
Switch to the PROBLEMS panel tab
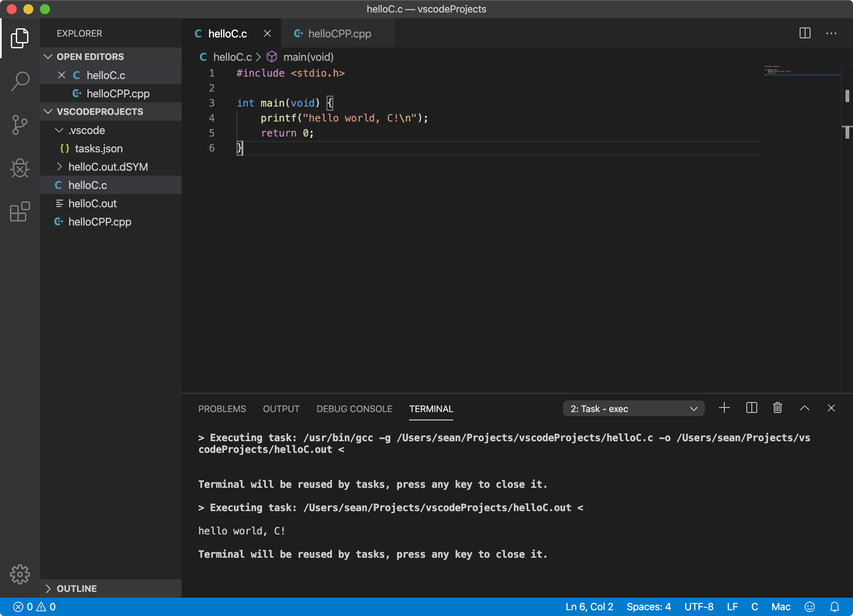[x=222, y=409]
